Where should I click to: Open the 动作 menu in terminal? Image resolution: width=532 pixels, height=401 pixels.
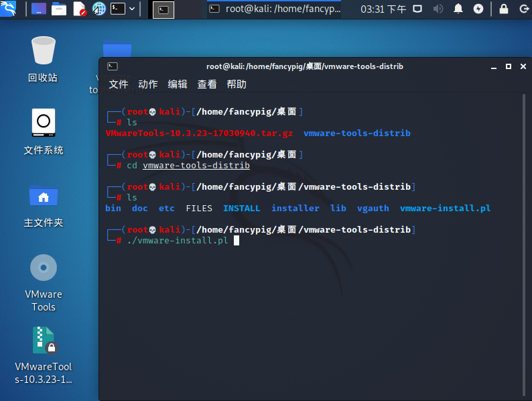coord(148,84)
